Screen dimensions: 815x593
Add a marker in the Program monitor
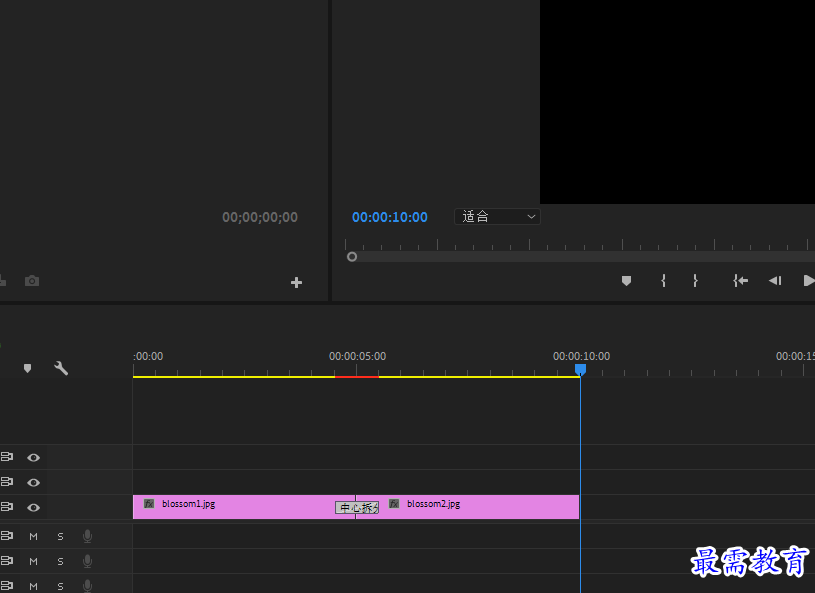click(626, 281)
